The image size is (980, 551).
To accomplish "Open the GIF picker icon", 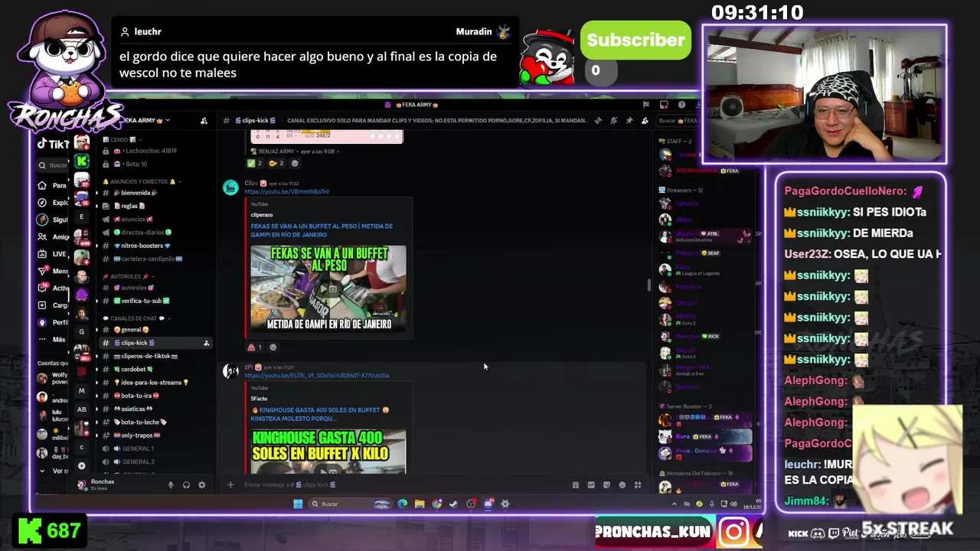I will (x=591, y=485).
